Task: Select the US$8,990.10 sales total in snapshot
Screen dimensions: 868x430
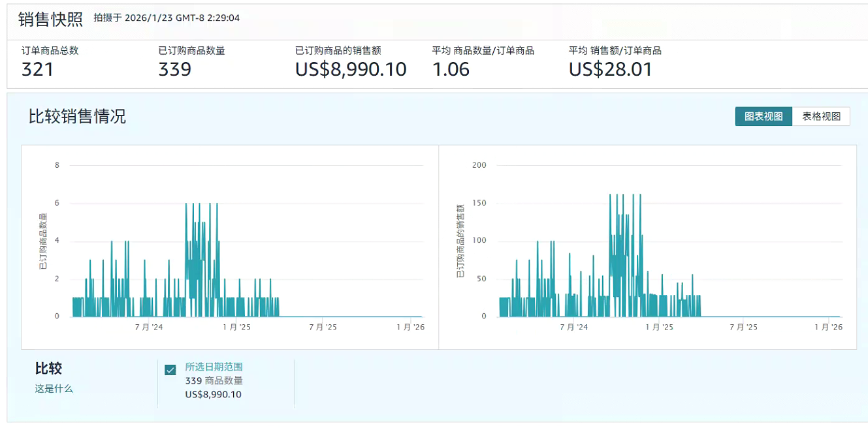Action: [351, 69]
